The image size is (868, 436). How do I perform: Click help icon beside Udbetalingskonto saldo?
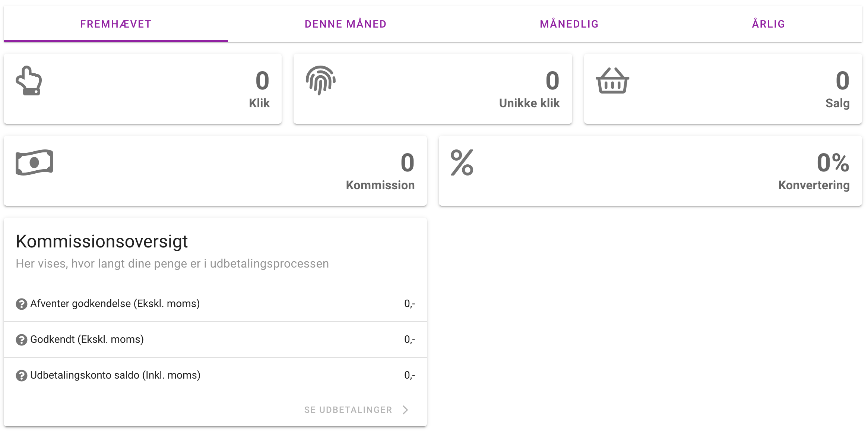click(x=22, y=376)
